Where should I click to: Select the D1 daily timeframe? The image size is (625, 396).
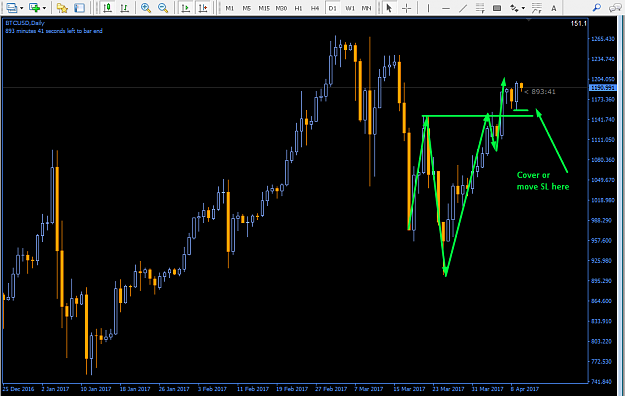pos(332,8)
